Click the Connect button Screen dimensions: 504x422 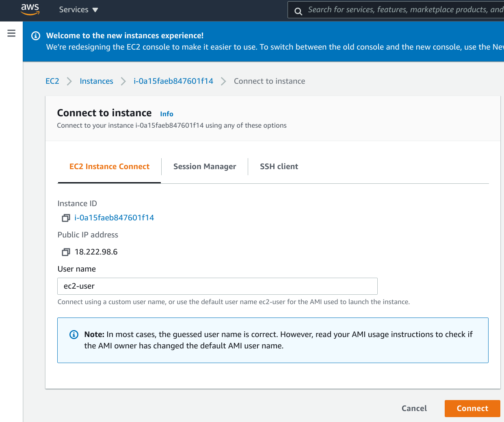[472, 408]
